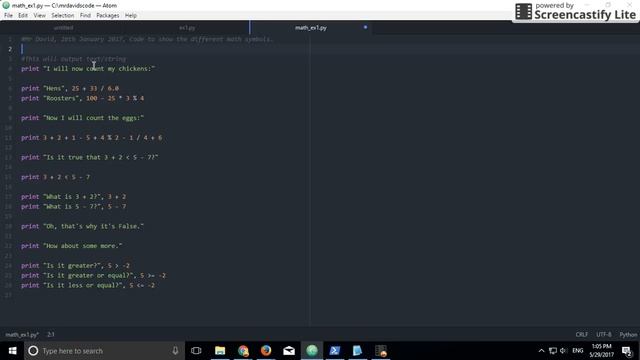Click the line 'What is 5 - 7?'
The image size is (640, 360).
coord(73,207)
